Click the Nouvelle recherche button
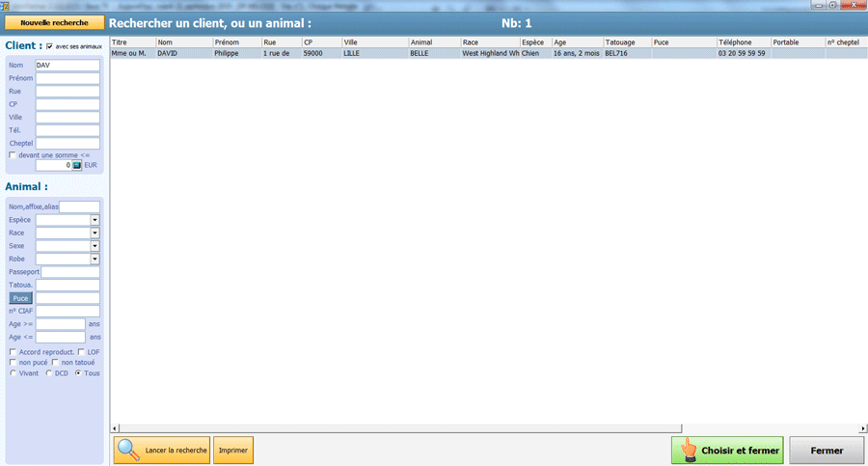This screenshot has width=868, height=466. pyautogui.click(x=54, y=23)
